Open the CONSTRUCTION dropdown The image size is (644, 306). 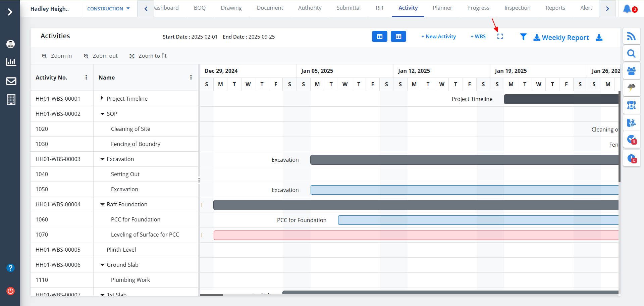[108, 9]
